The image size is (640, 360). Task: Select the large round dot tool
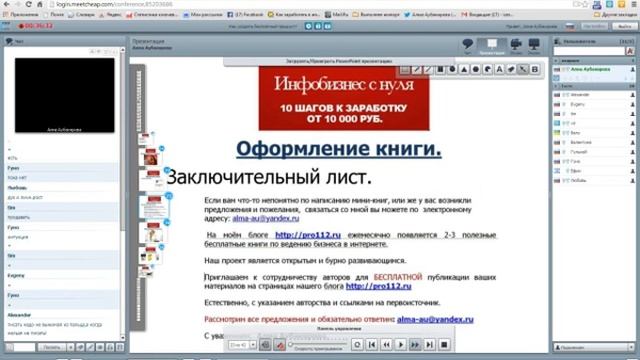point(476,70)
